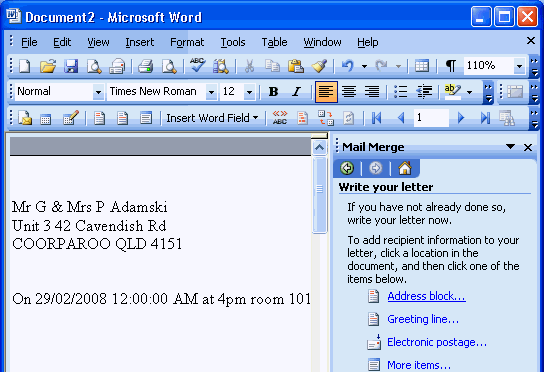
Task: Open Main document setup icon
Action: coord(25,118)
